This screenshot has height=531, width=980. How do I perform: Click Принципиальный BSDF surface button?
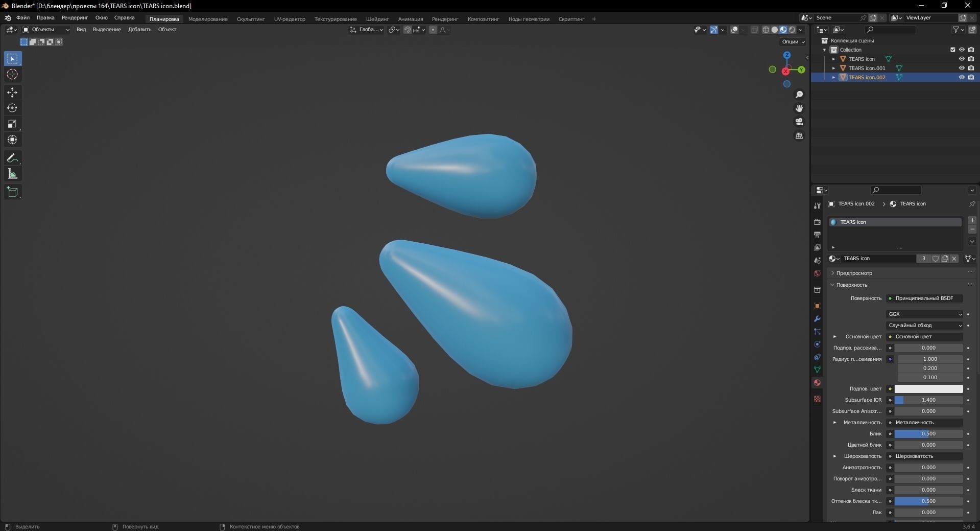tap(924, 298)
